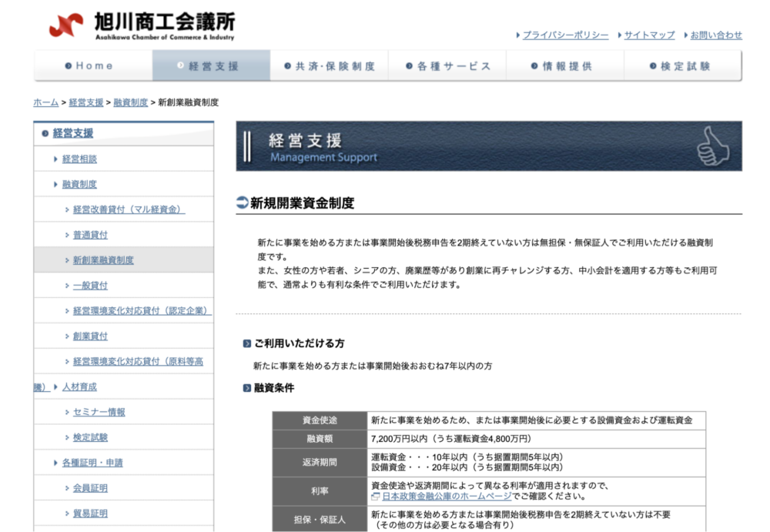The width and height of the screenshot is (770, 532).
Task: Click the arrow icon beside 新規開業資金制度 heading
Action: pos(242,203)
